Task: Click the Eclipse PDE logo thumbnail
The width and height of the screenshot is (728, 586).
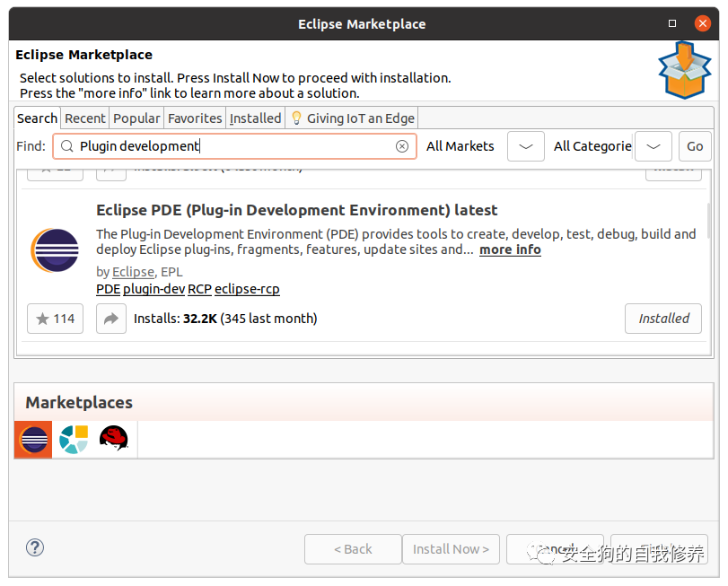Action: tap(55, 250)
